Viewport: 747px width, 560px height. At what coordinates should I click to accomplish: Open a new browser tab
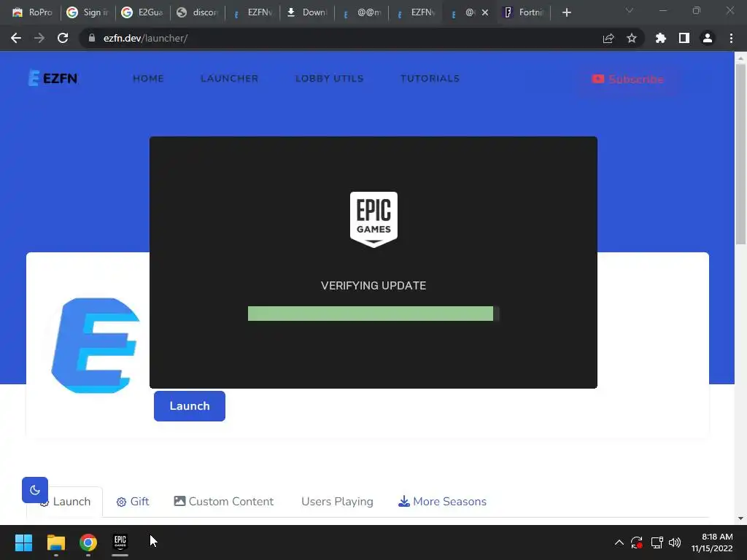[566, 12]
